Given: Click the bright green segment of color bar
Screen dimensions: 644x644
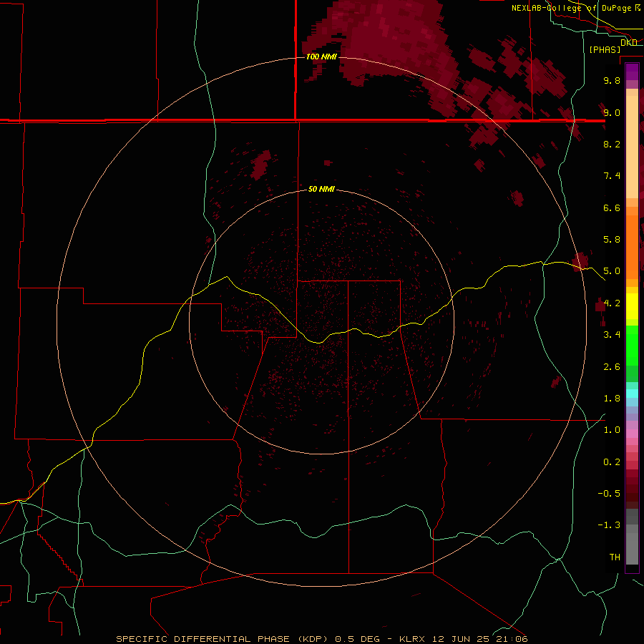Looking at the screenshot, I should click(632, 346).
